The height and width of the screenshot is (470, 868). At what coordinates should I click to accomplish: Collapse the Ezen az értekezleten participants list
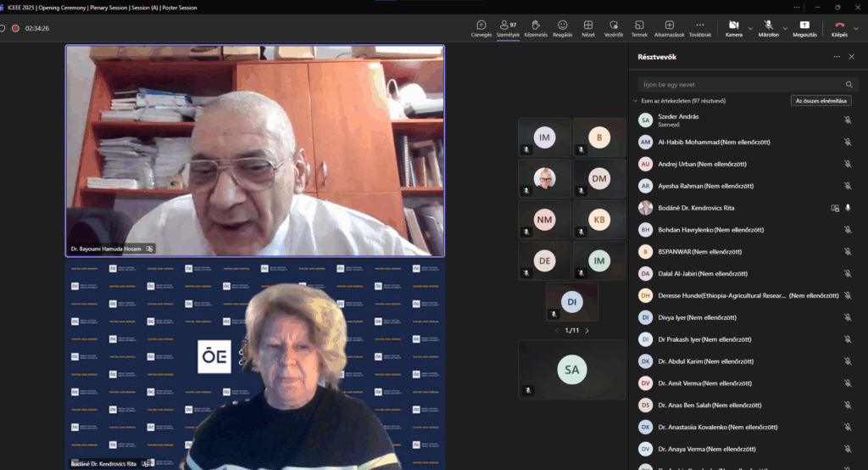[x=636, y=101]
